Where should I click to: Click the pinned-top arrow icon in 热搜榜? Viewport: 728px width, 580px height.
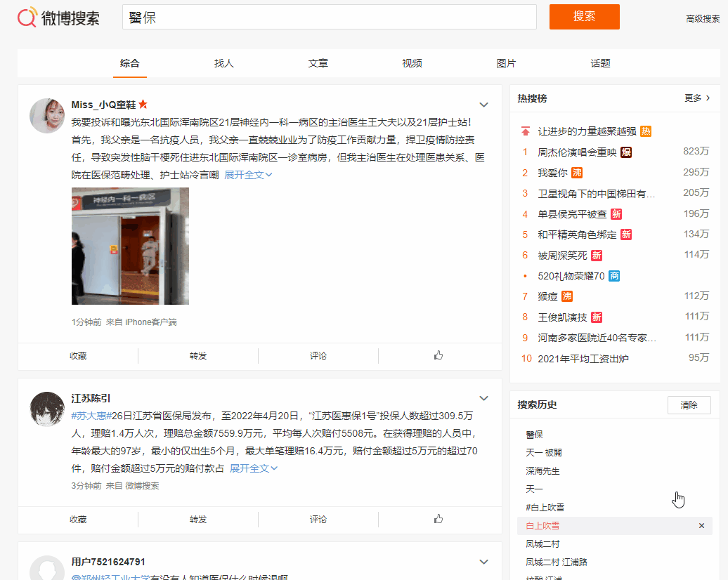[x=525, y=131]
